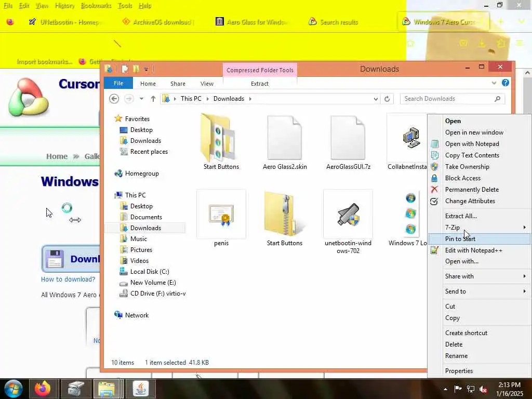The image size is (532, 399).
Task: Select the certificate file named penis
Action: click(x=221, y=218)
